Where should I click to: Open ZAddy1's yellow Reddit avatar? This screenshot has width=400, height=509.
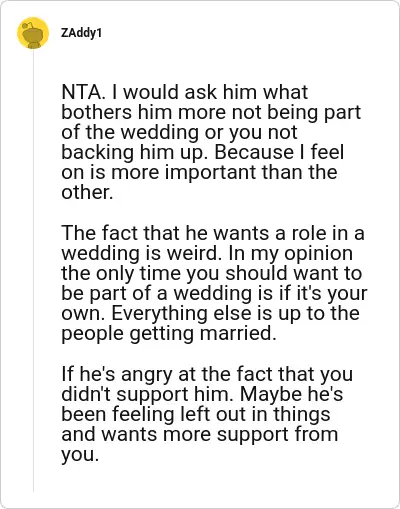point(33,33)
